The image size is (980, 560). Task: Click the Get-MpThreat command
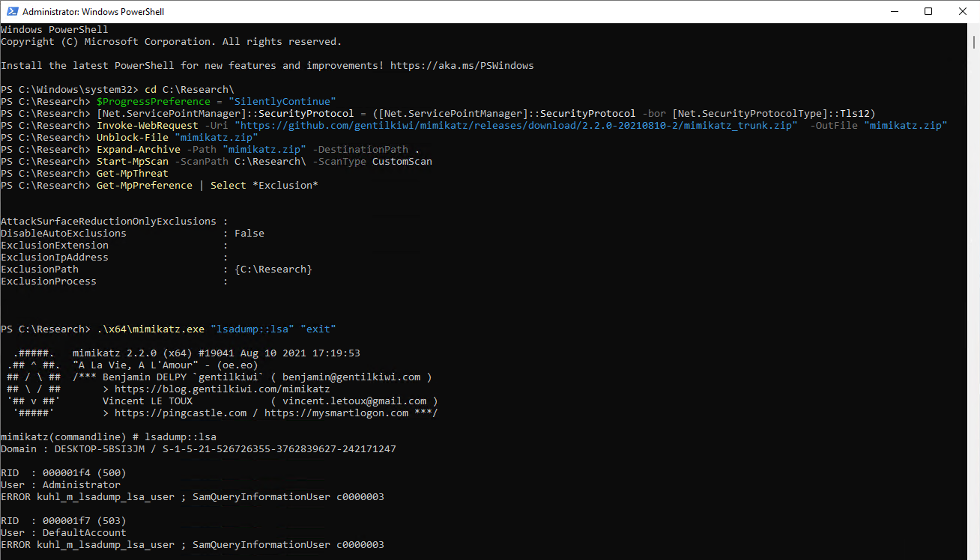(x=133, y=174)
